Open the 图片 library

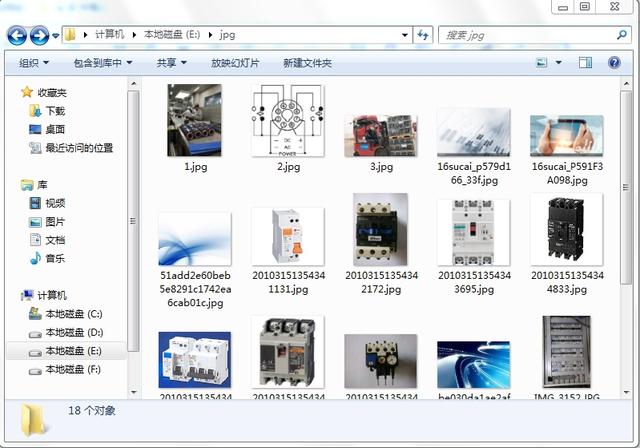point(55,222)
